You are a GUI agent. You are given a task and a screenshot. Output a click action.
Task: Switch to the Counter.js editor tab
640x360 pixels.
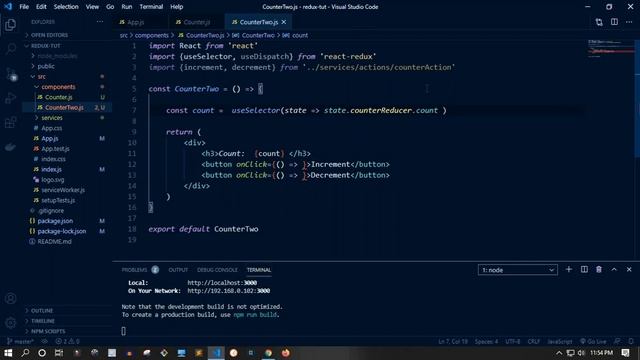tap(197, 22)
